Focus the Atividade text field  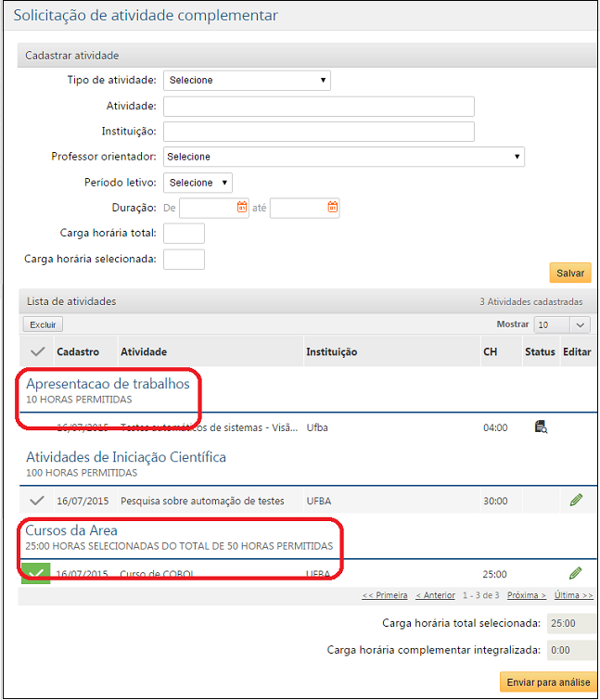319,107
